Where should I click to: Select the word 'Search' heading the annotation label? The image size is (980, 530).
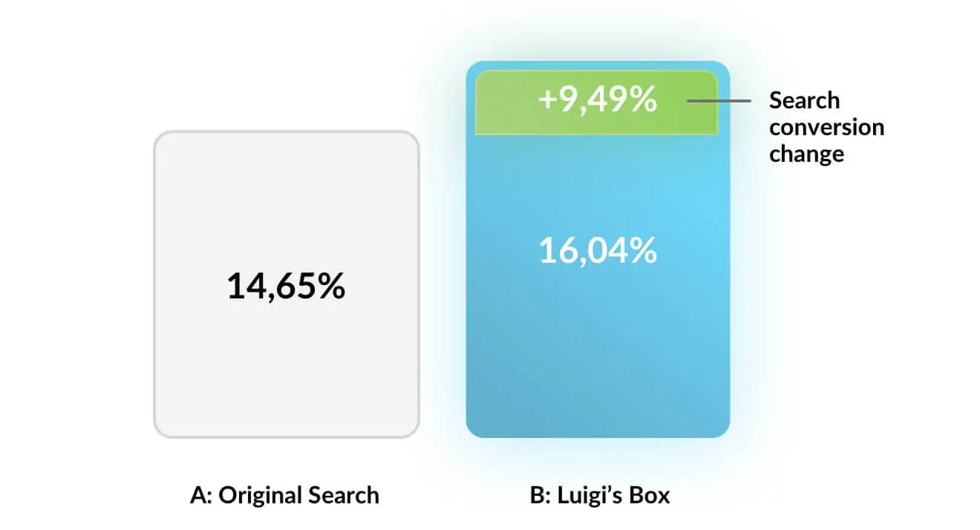pyautogui.click(x=804, y=99)
